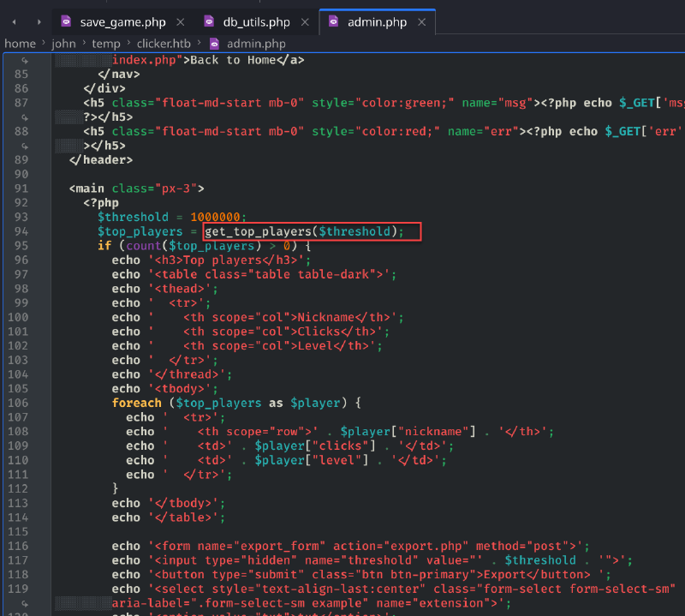Close the admin.php tab
The width and height of the screenshot is (685, 616).
(421, 22)
